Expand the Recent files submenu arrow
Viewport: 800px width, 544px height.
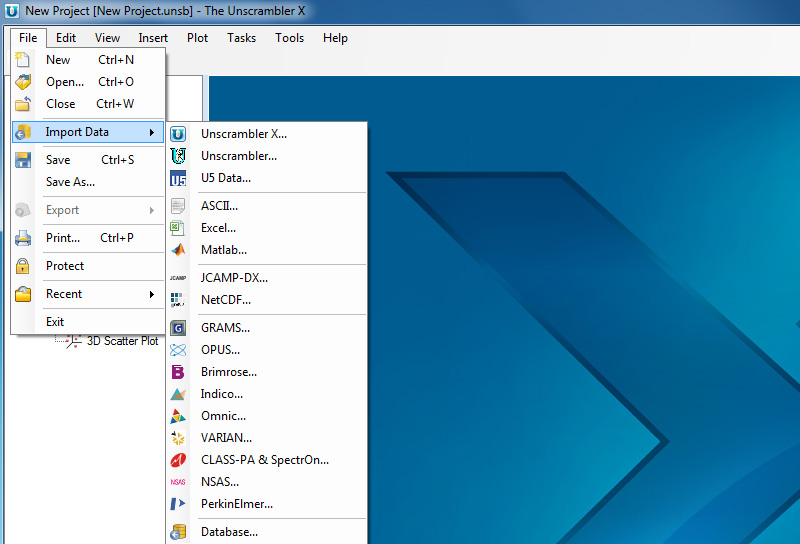click(x=152, y=294)
